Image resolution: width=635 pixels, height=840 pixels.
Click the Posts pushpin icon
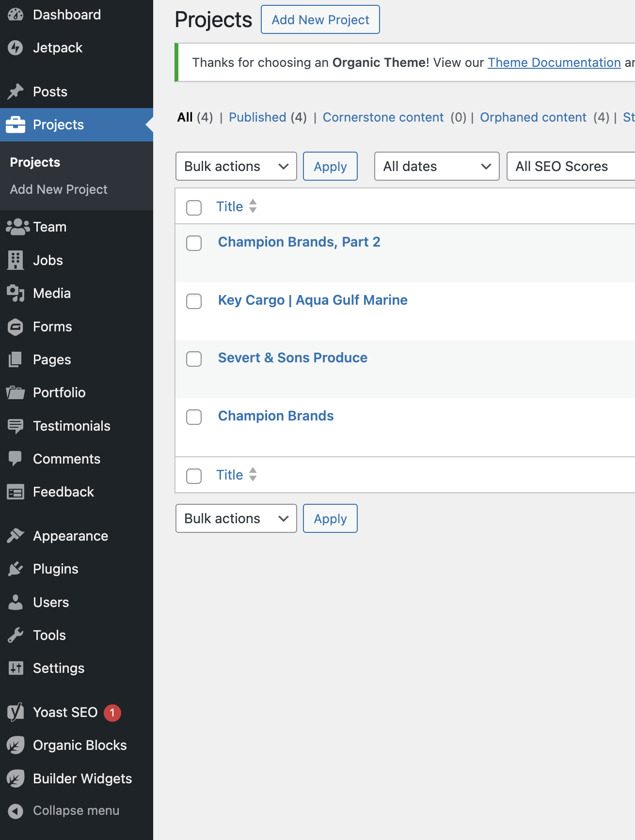(x=16, y=92)
